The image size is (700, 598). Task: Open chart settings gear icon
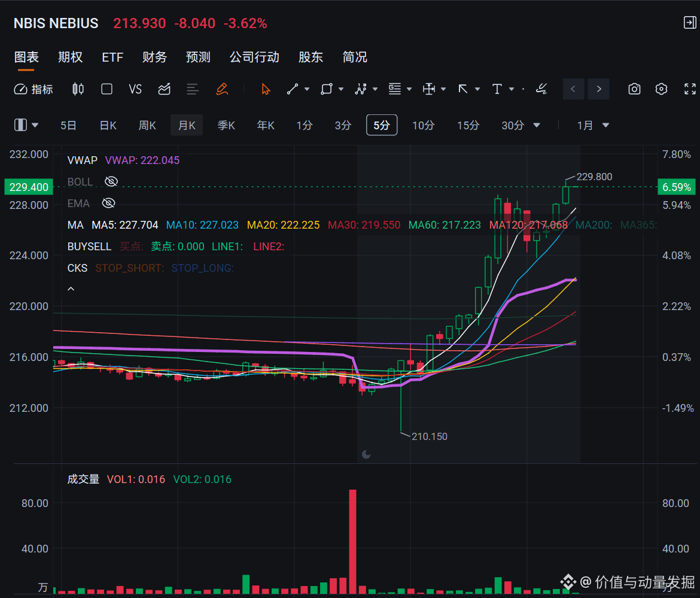662,89
